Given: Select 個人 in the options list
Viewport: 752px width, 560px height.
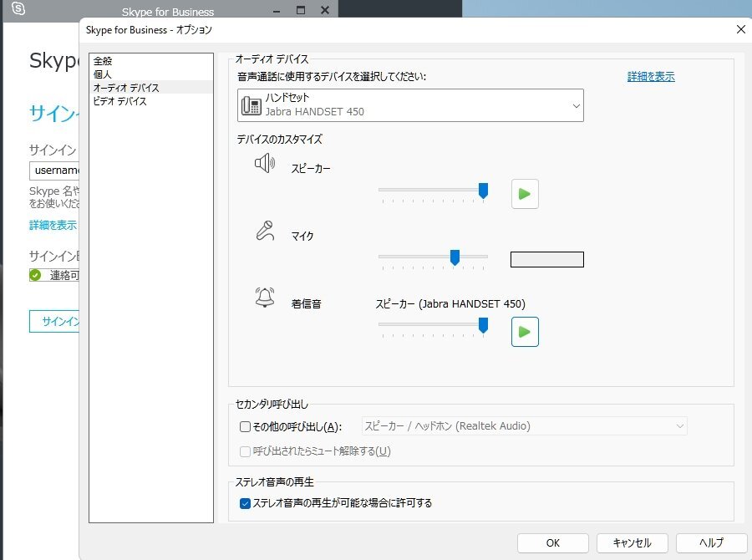Looking at the screenshot, I should pos(151,74).
